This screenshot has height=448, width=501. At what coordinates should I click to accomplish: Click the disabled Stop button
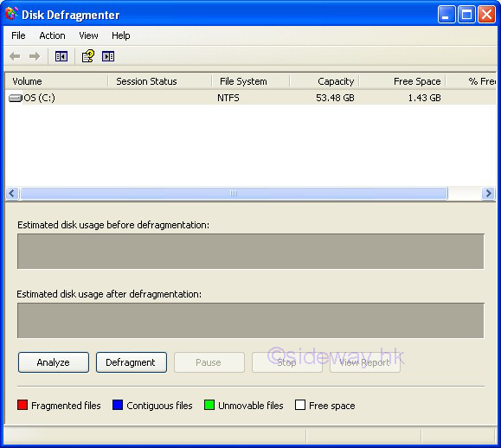287,362
